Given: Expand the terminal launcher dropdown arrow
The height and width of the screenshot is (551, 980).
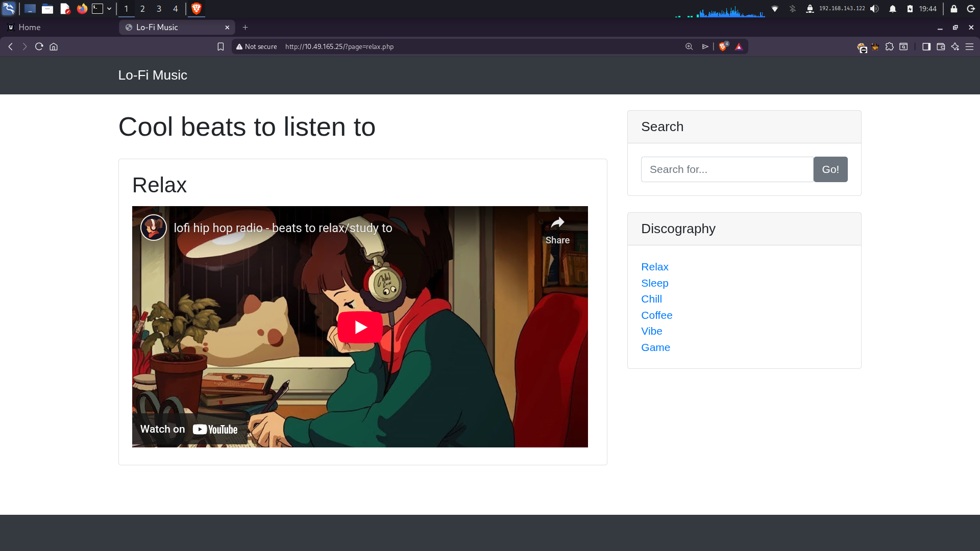Looking at the screenshot, I should tap(109, 9).
